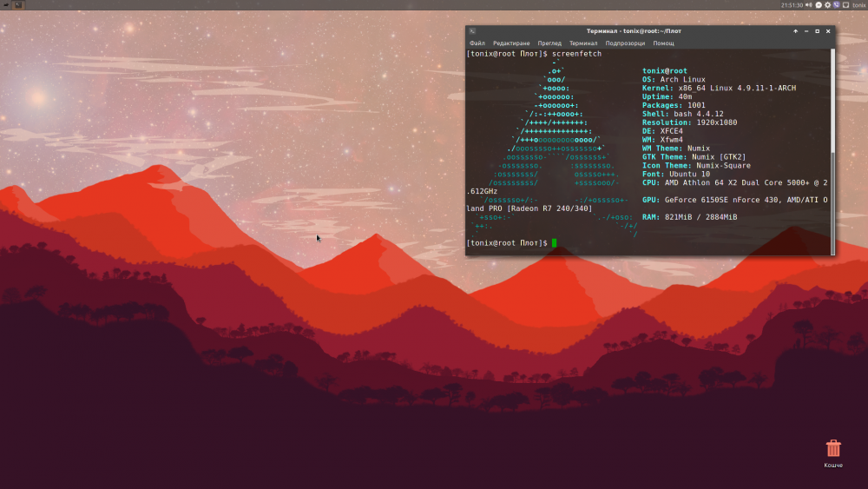Open the Подпрозорци menu
Image resolution: width=868 pixels, height=489 pixels.
tap(625, 43)
